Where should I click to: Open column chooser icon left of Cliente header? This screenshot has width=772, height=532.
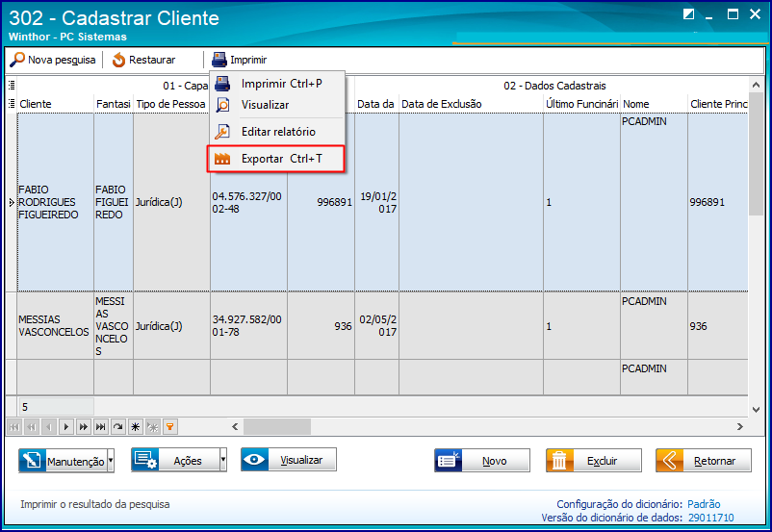click(x=12, y=104)
